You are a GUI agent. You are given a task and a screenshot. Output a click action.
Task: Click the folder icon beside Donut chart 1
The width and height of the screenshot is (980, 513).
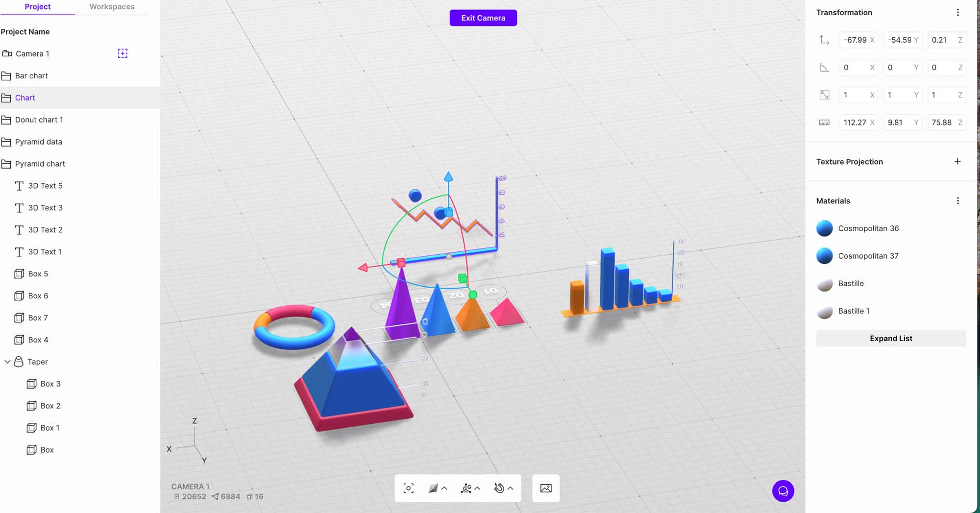coord(6,120)
